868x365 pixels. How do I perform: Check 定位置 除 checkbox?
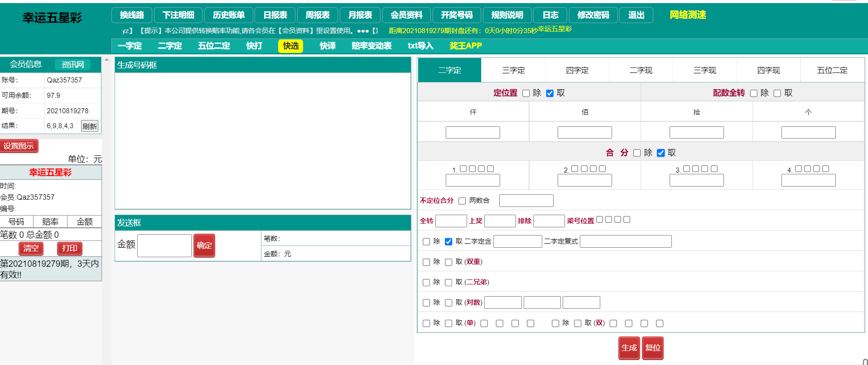526,93
